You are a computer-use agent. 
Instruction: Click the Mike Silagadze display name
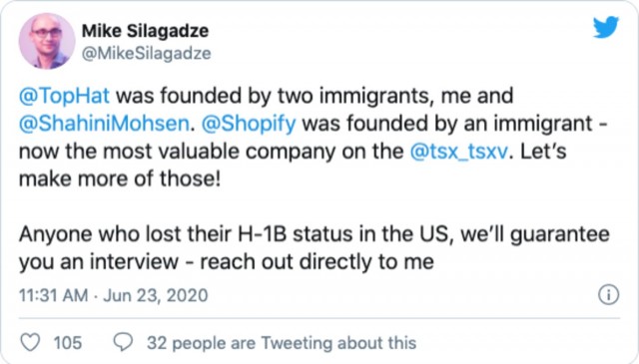tap(145, 31)
